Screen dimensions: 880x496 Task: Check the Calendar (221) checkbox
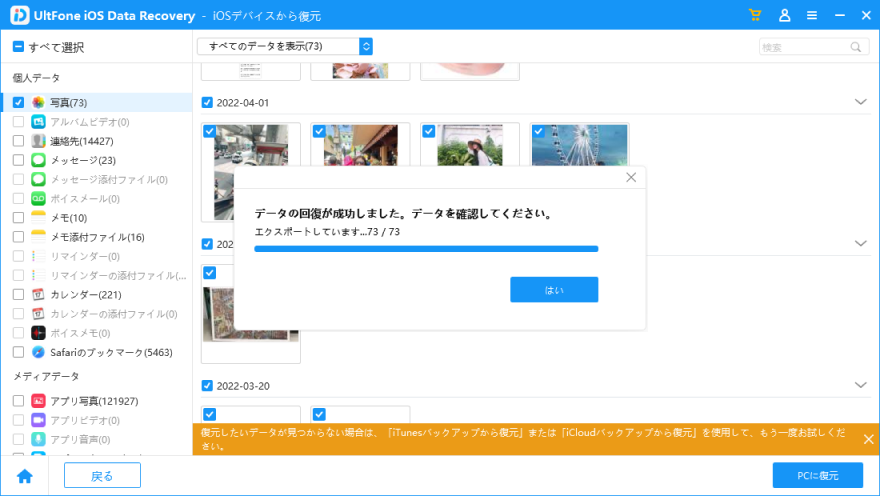19,294
